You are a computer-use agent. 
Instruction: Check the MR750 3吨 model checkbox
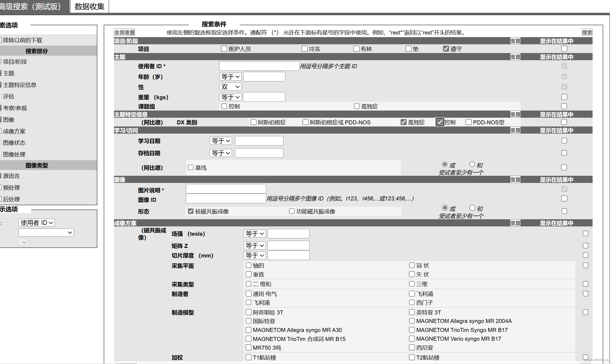[x=248, y=347]
